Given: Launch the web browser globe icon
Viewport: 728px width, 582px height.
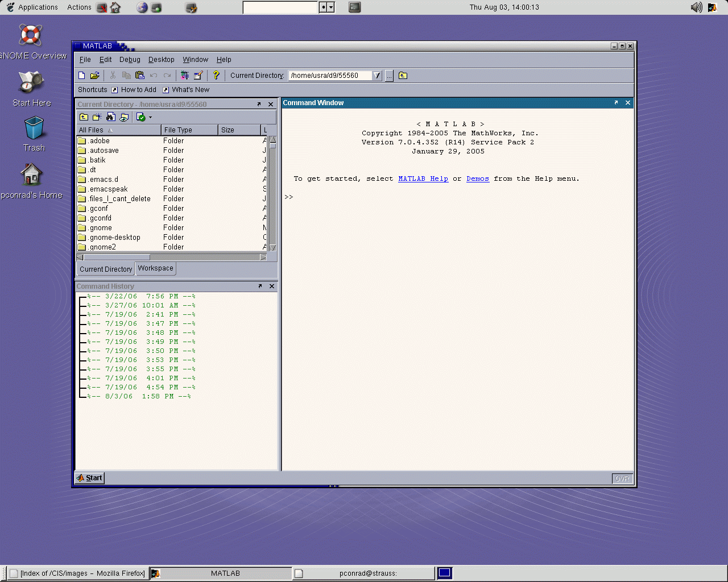Looking at the screenshot, I should tap(142, 7).
